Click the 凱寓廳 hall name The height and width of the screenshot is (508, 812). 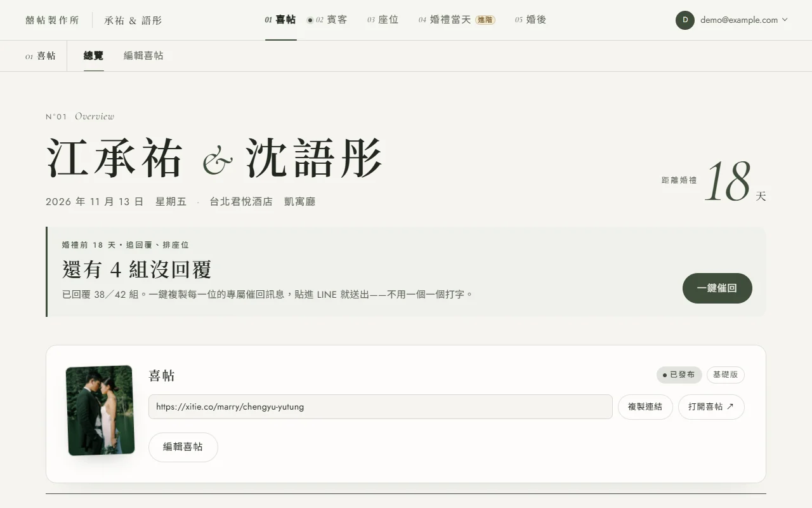click(300, 202)
